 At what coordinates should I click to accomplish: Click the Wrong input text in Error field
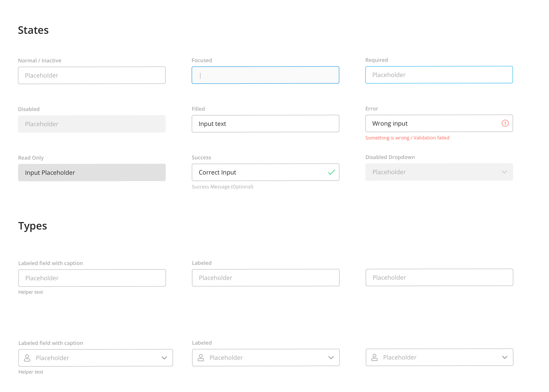click(x=390, y=123)
